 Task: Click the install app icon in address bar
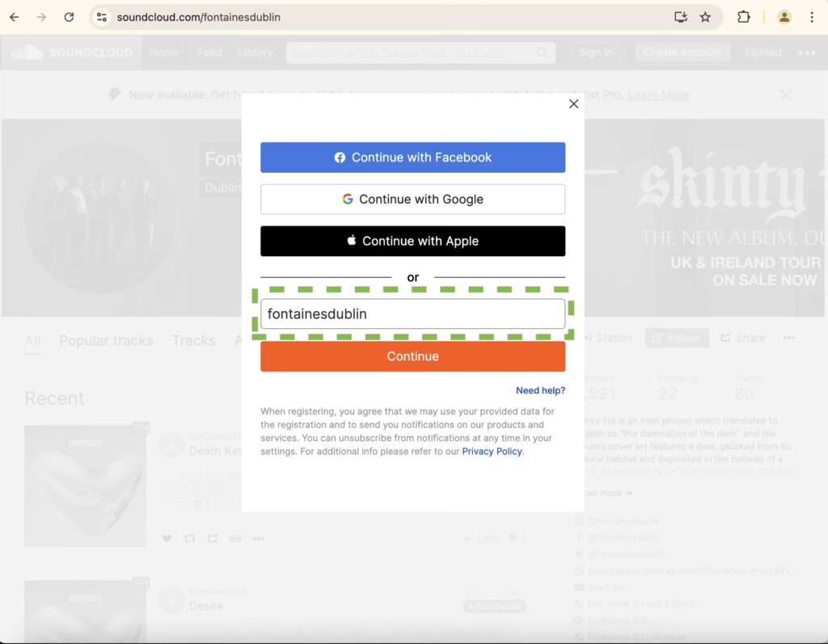click(x=680, y=17)
